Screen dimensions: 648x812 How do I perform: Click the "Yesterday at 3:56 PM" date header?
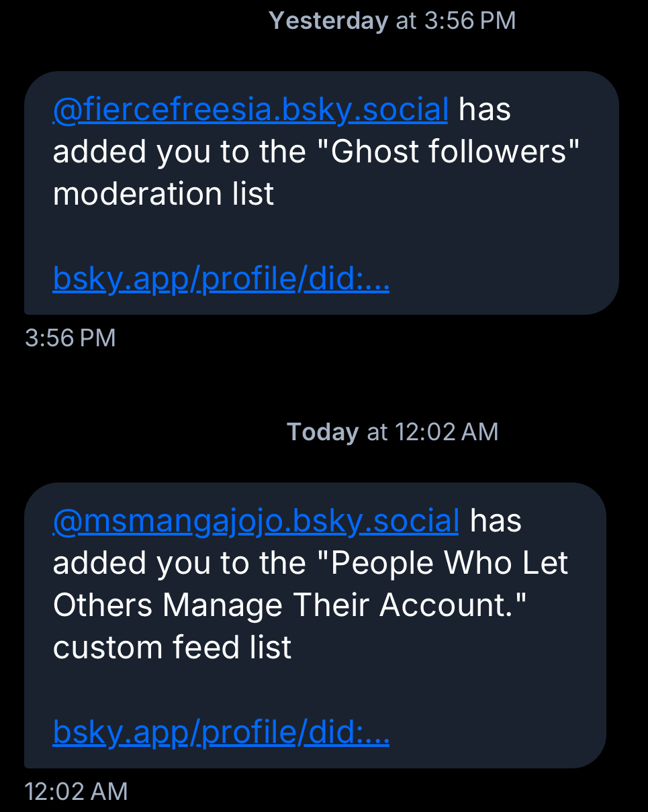[x=392, y=21]
